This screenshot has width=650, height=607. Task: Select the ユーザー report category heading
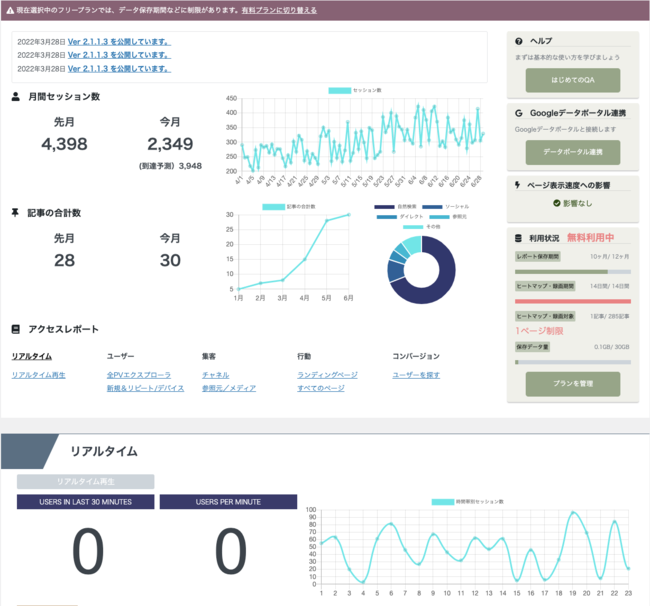[120, 356]
